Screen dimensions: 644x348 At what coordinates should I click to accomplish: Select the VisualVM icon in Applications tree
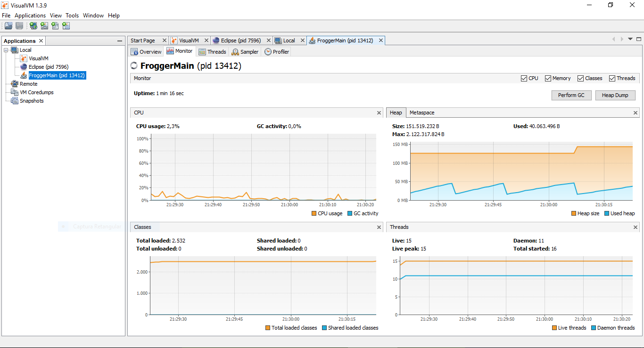[x=24, y=58]
